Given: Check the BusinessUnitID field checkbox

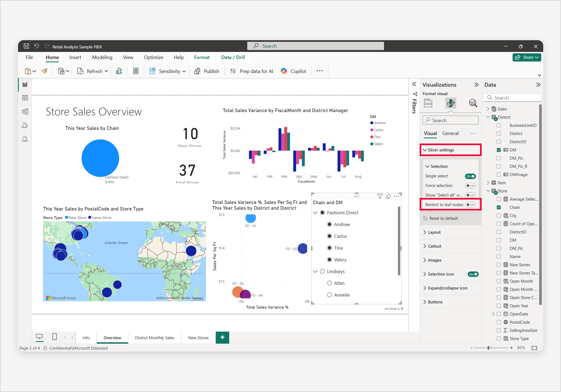Looking at the screenshot, I should pyautogui.click(x=499, y=125).
